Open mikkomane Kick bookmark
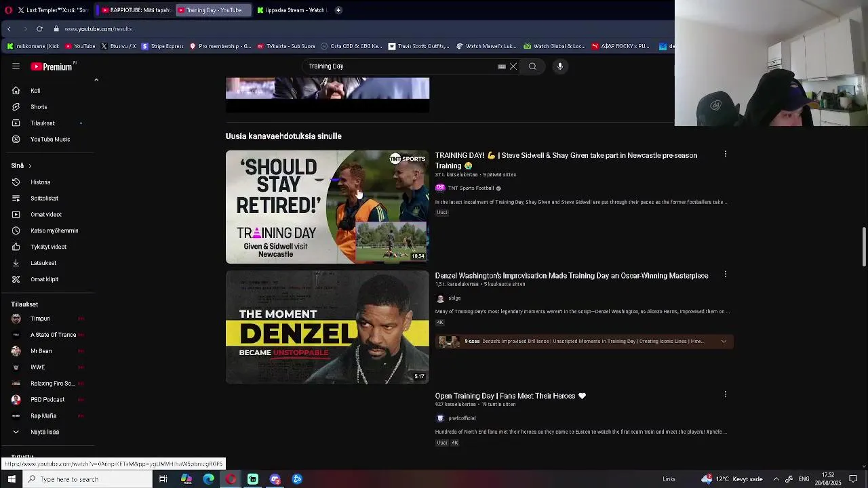This screenshot has width=868, height=488. pyautogui.click(x=33, y=47)
